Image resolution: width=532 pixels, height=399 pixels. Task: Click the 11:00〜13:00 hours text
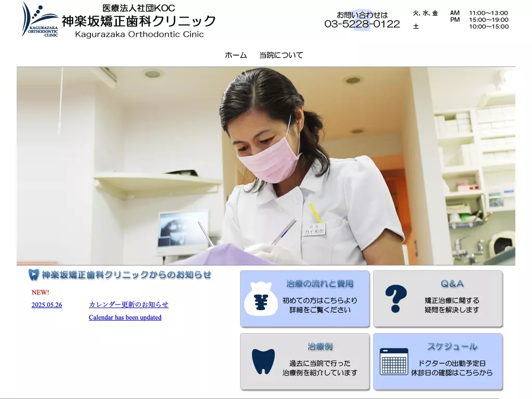(488, 13)
